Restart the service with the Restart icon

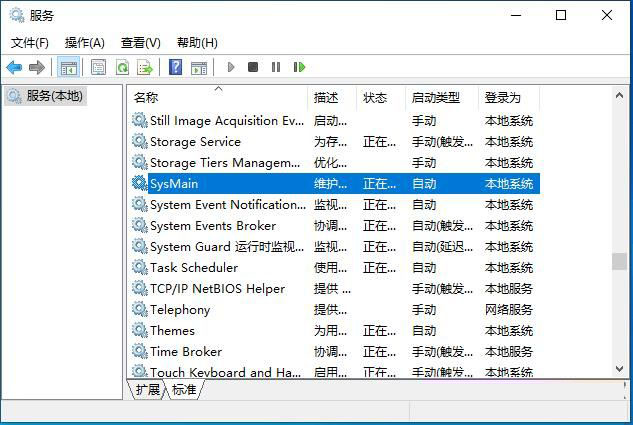tap(299, 67)
